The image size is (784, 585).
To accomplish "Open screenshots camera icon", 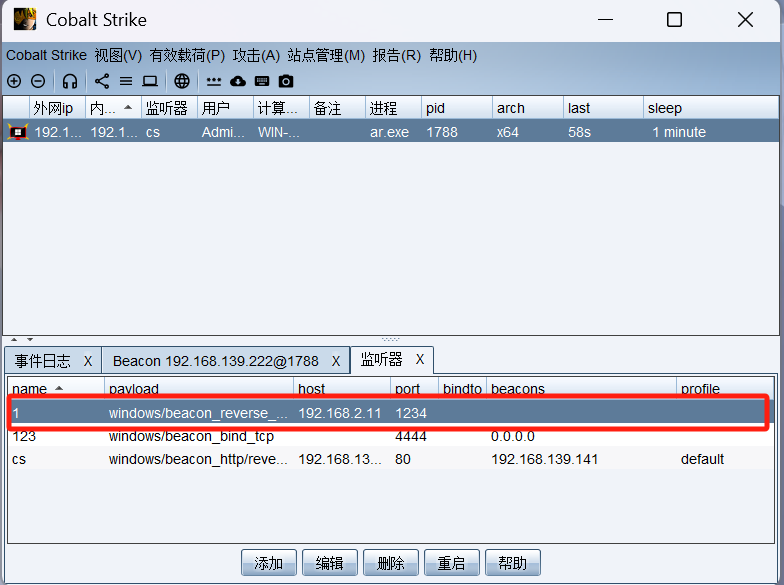I will [286, 81].
